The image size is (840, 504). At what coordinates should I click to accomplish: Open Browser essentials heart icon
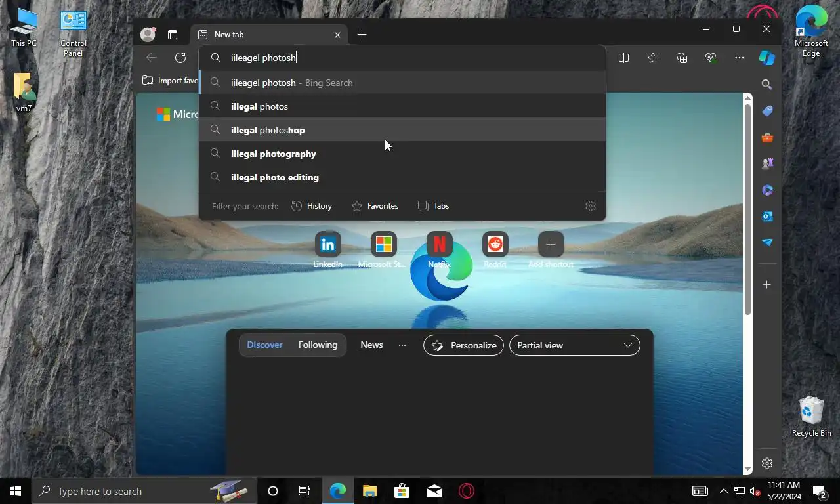point(711,58)
